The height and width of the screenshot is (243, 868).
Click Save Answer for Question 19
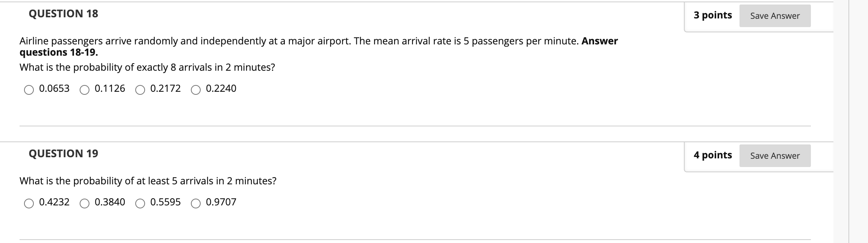(776, 155)
